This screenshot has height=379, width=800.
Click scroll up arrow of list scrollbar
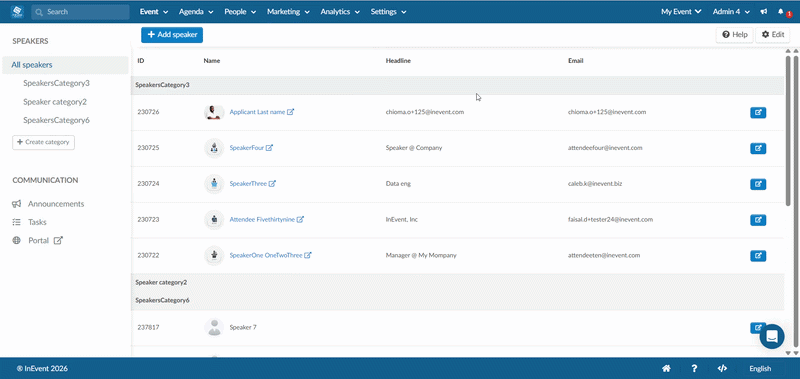click(x=788, y=51)
